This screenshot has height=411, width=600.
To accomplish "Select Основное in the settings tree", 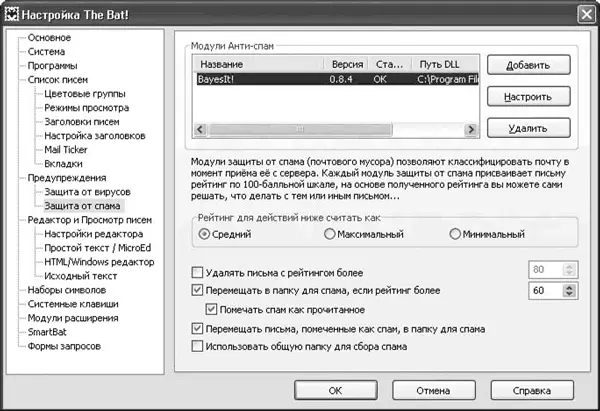I will tap(49, 38).
